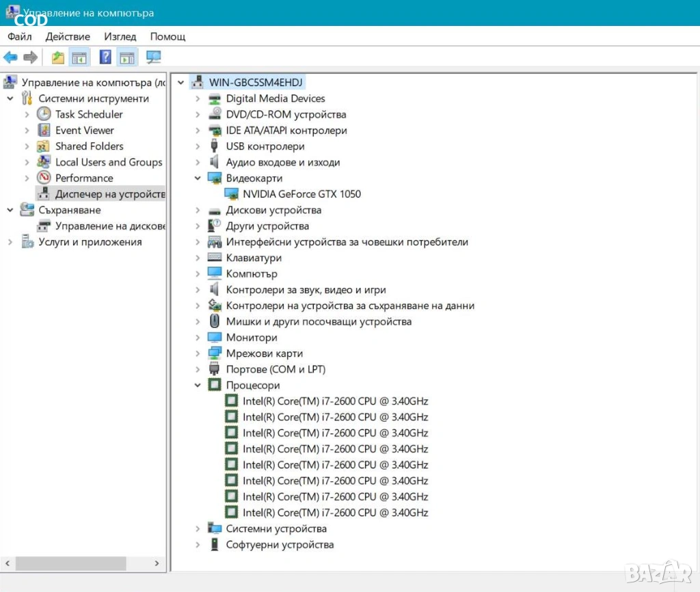Click the Performance icon in the tree
Image resolution: width=700 pixels, height=592 pixels.
[44, 178]
